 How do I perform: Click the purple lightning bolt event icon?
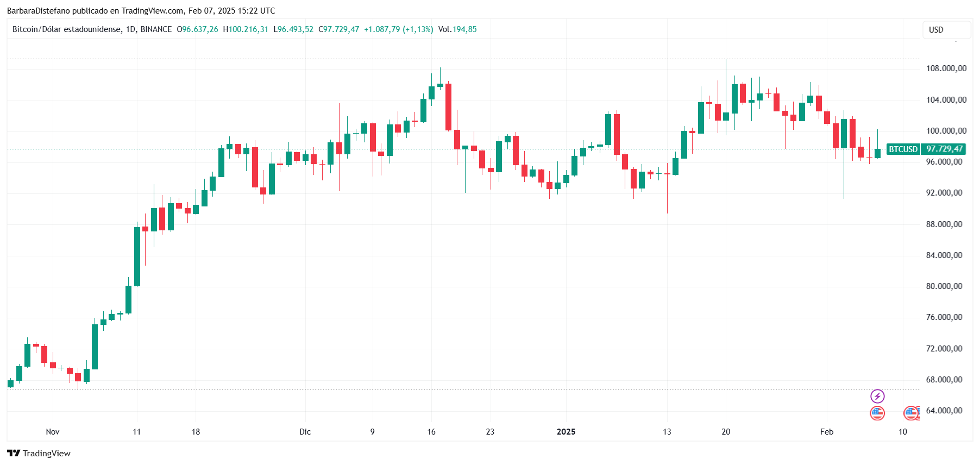click(877, 396)
